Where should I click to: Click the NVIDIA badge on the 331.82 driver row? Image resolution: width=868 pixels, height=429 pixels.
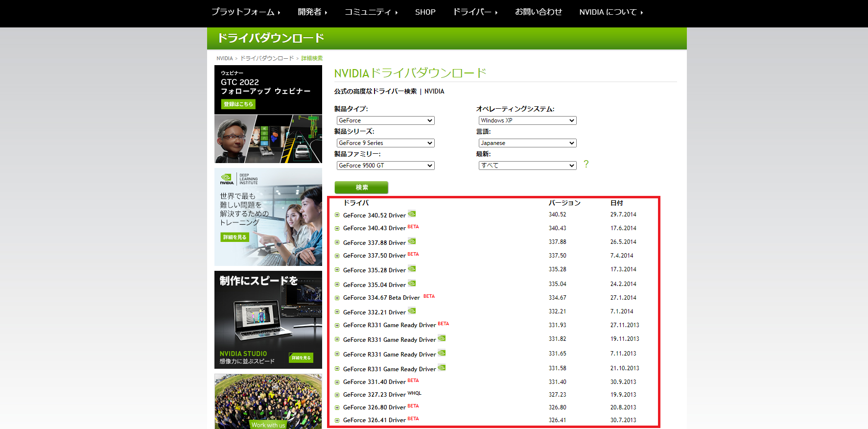(442, 338)
